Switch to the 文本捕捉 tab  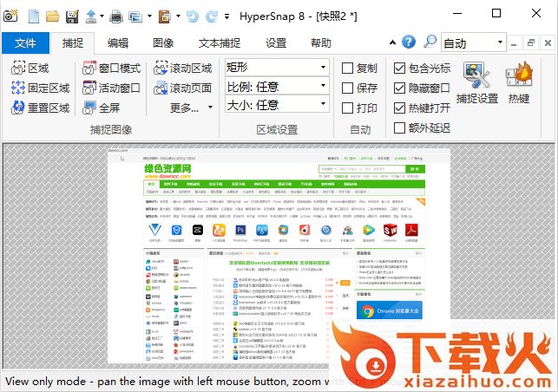pyautogui.click(x=220, y=43)
